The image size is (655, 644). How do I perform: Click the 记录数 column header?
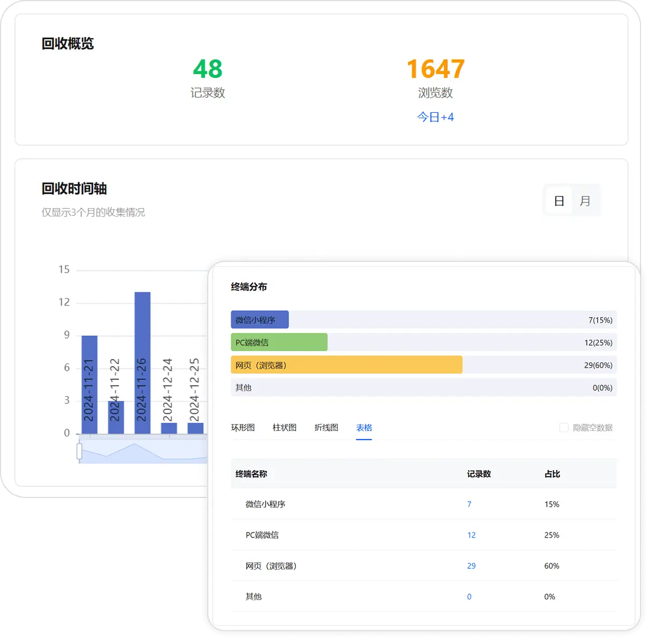pyautogui.click(x=479, y=474)
